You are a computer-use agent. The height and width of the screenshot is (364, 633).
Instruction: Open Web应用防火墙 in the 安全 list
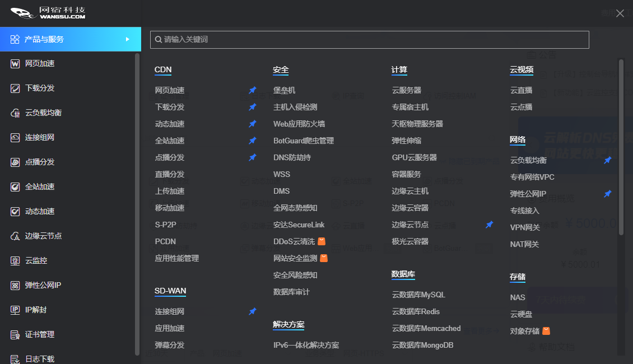299,124
